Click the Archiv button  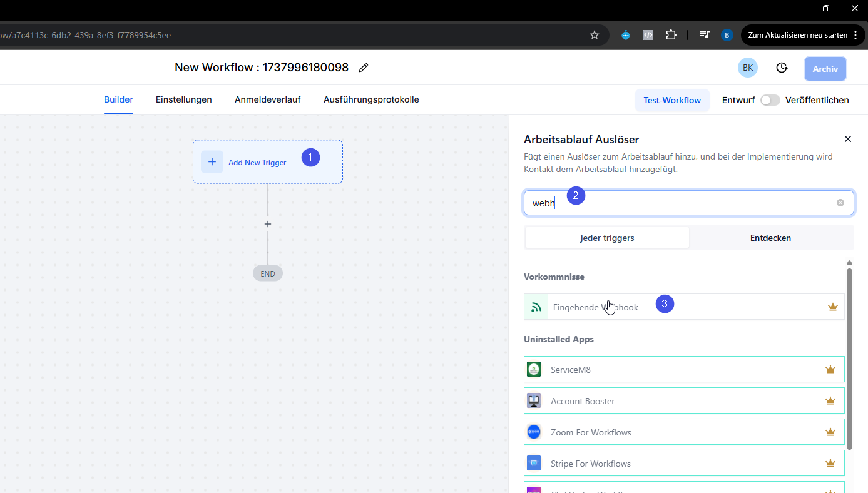click(825, 69)
